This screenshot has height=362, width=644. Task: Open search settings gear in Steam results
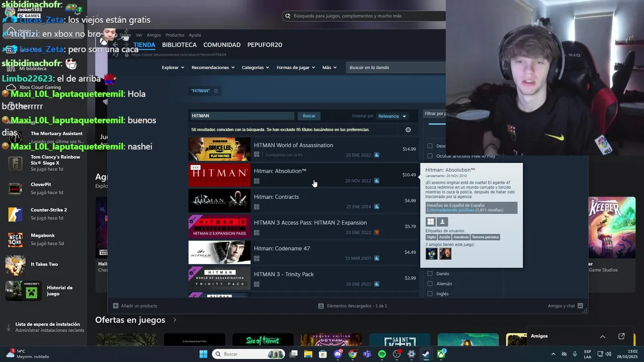coord(408,130)
